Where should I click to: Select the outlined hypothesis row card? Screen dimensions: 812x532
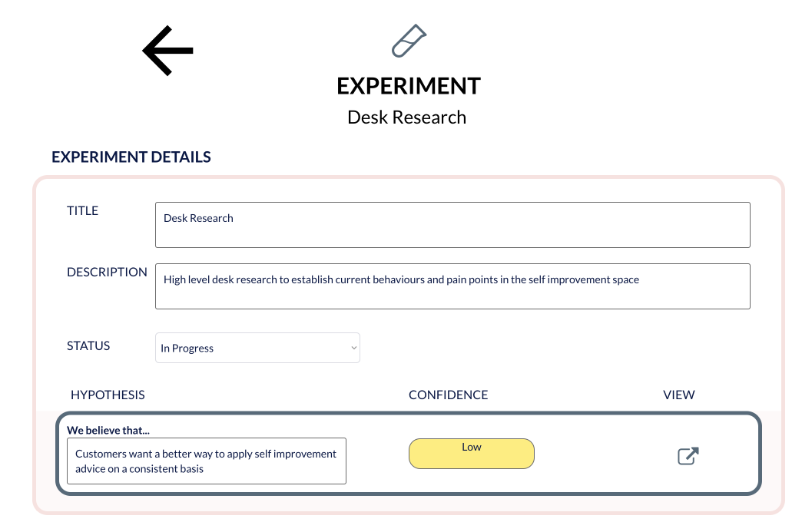point(408,454)
